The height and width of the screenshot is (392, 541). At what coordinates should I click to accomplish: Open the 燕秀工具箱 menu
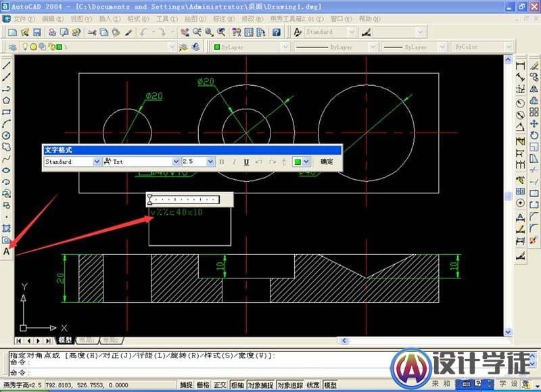297,19
